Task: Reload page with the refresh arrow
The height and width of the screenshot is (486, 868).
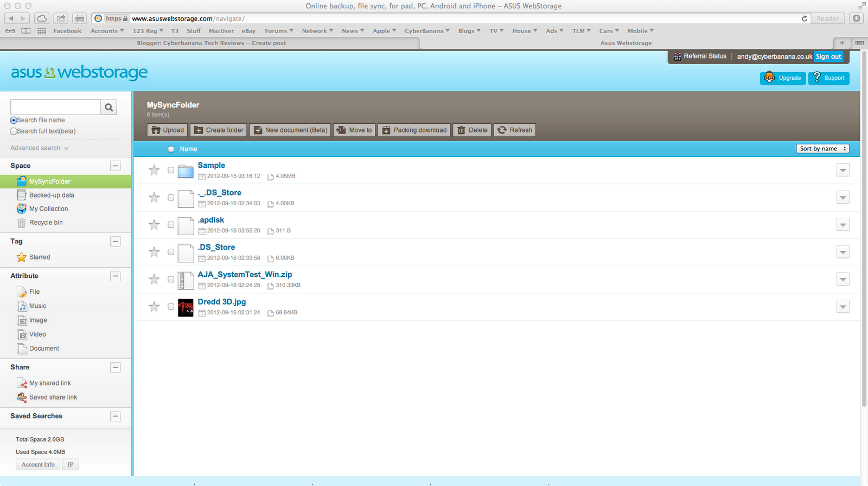Action: (805, 18)
